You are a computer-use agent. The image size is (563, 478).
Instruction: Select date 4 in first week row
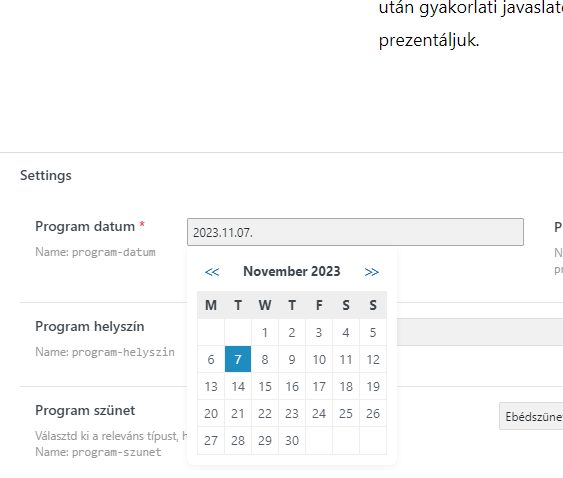[x=346, y=332]
